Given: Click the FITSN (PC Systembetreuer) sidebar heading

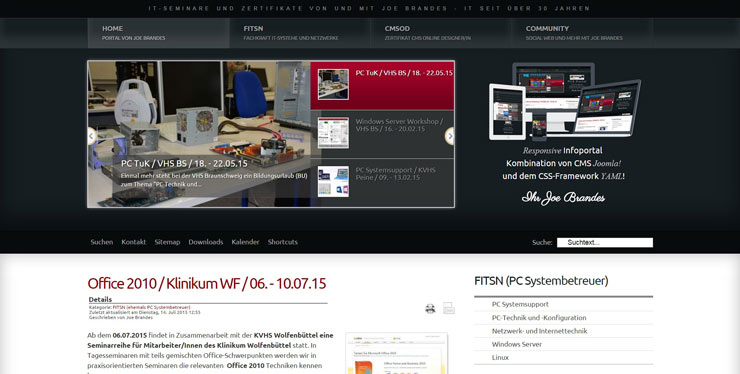Looking at the screenshot, I should click(541, 281).
